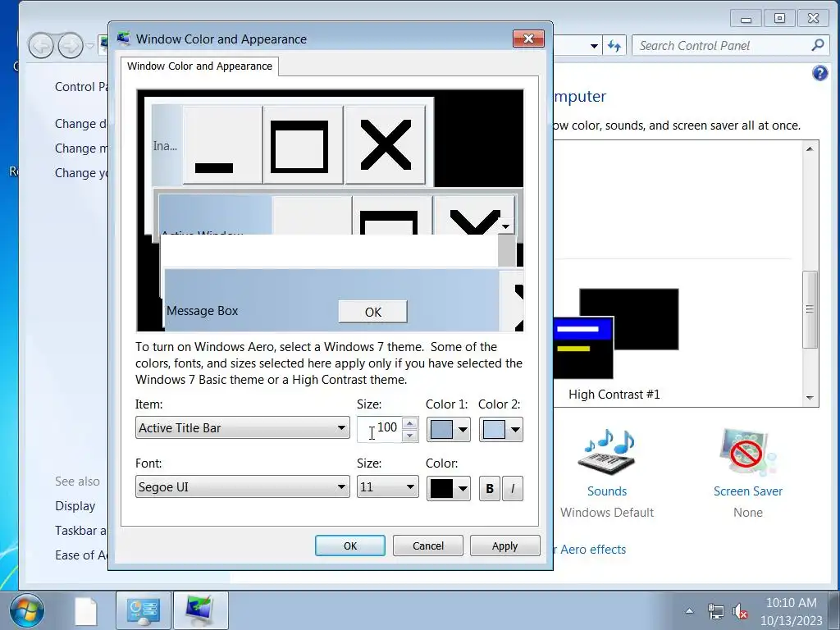Click the muted volume tray icon
Screen dimensions: 840x630
741,611
